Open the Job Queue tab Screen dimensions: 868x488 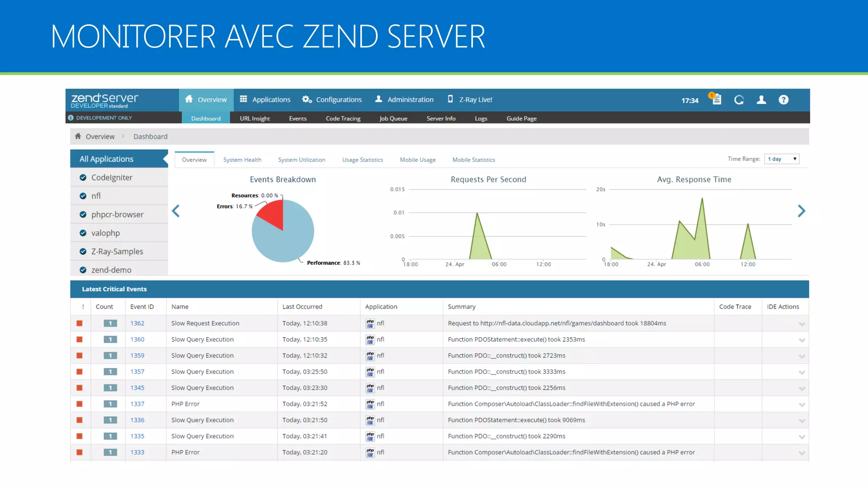(x=393, y=118)
